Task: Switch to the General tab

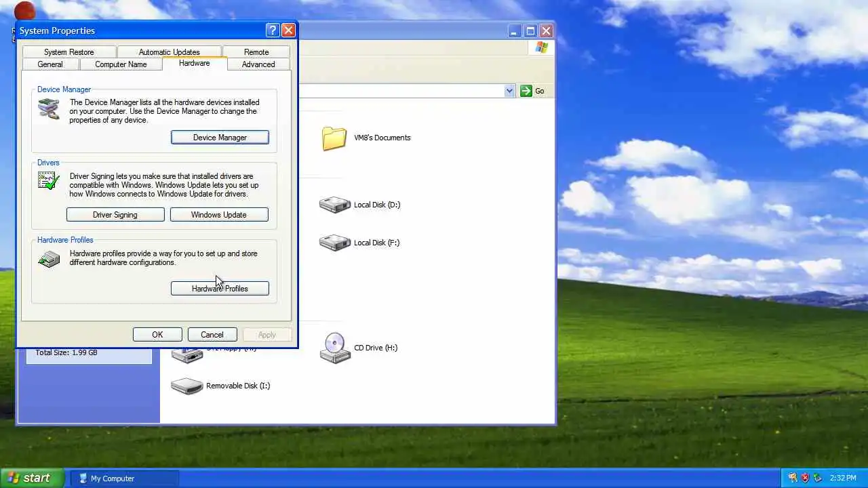Action: tap(50, 64)
